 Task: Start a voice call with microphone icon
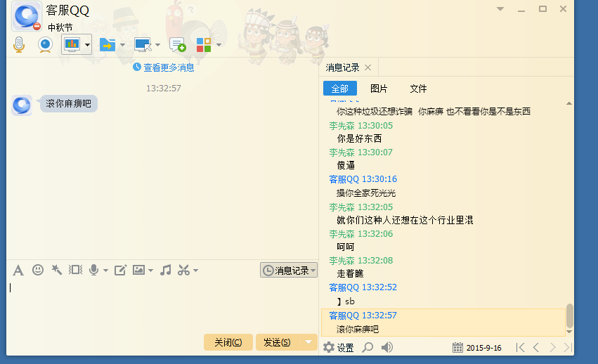tap(19, 45)
